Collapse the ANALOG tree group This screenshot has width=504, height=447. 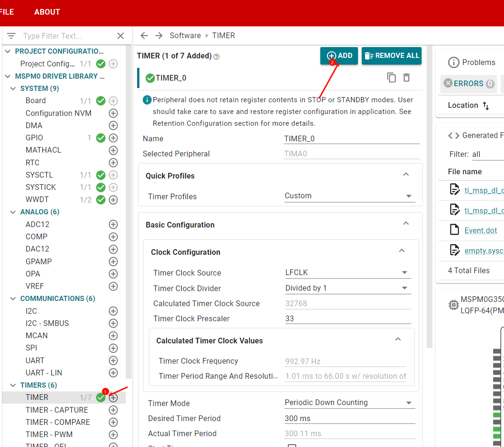pos(13,212)
